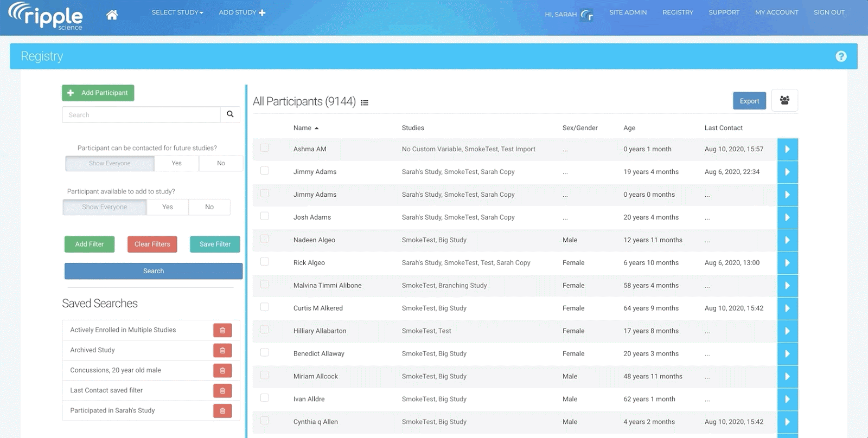
Task: Go to the My Account menu
Action: [776, 12]
